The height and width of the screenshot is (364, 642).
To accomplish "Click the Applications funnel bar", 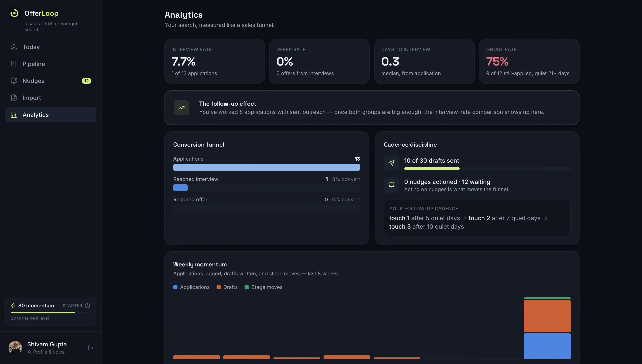I will point(267,167).
